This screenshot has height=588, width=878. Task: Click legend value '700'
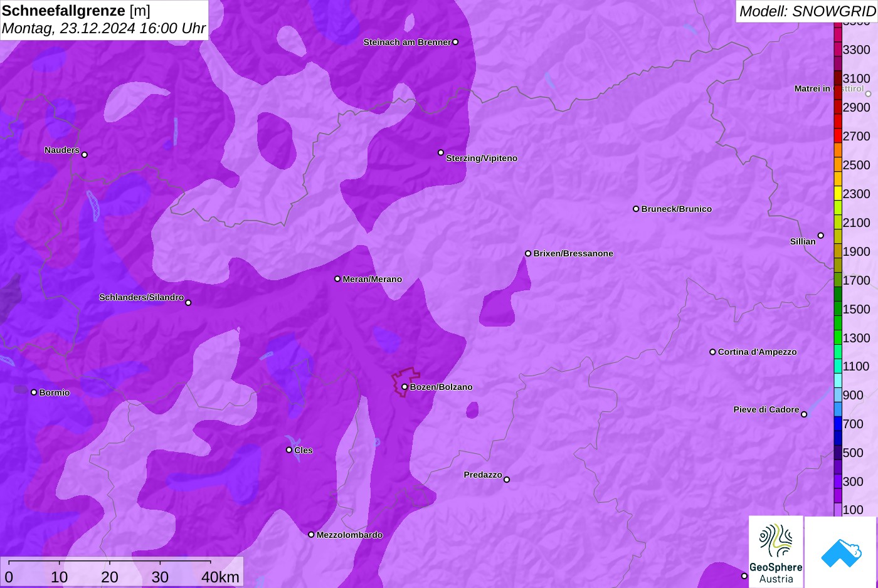853,424
